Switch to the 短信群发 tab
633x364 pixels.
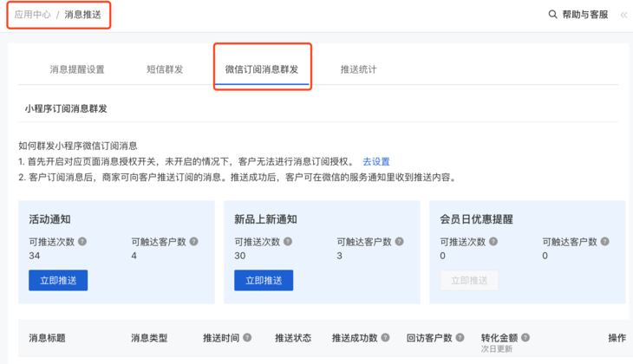[165, 69]
